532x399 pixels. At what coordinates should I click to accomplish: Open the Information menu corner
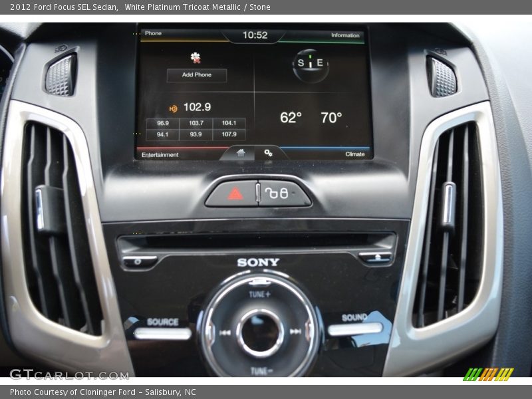click(x=345, y=35)
